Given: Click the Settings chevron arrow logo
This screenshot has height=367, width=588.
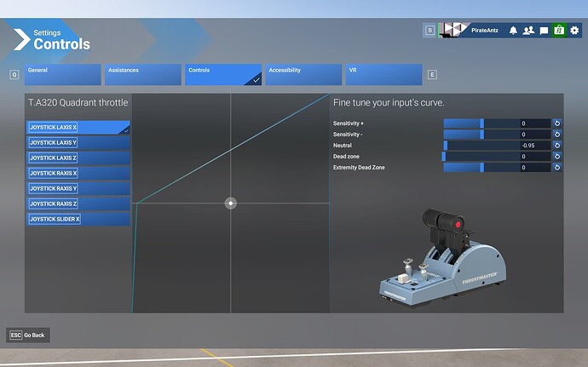Looking at the screenshot, I should coord(22,39).
